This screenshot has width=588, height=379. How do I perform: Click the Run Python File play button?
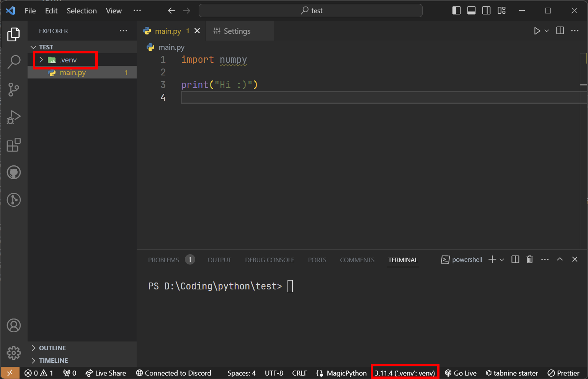pos(537,31)
